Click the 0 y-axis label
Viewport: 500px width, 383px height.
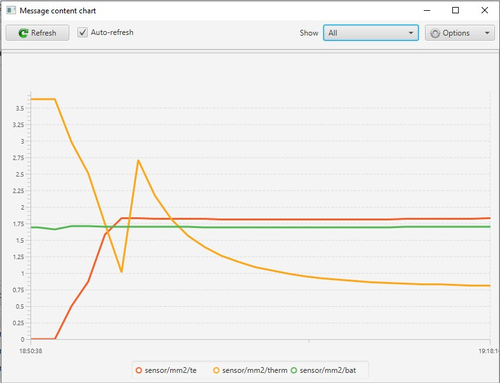click(x=22, y=339)
